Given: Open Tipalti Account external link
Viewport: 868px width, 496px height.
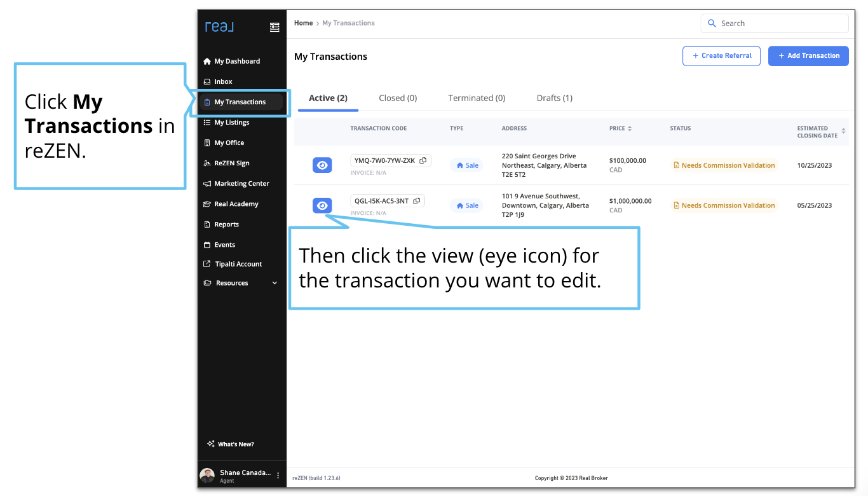Looking at the screenshot, I should 238,264.
